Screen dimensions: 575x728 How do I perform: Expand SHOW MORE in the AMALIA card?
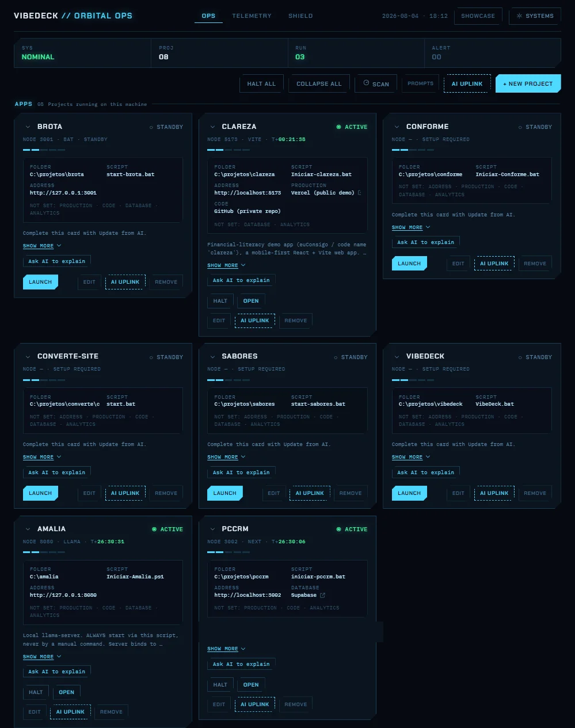(42, 657)
